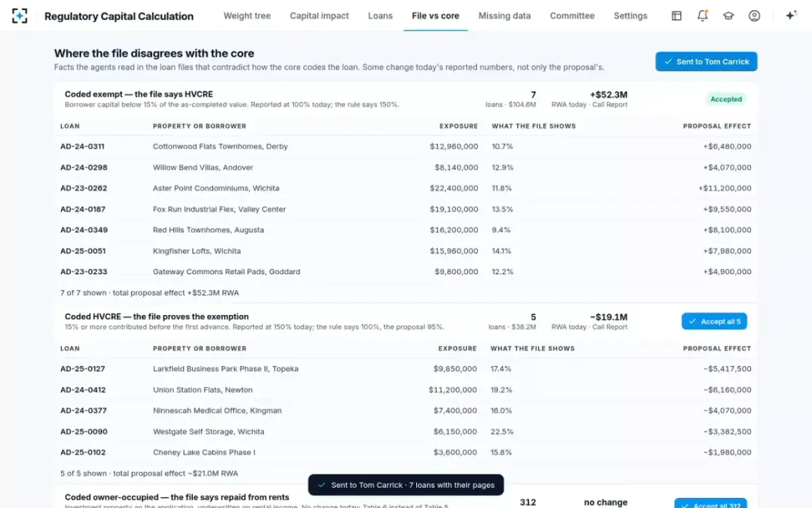Open the AI sparkle assistant icon
This screenshot has width=812, height=508.
(790, 16)
